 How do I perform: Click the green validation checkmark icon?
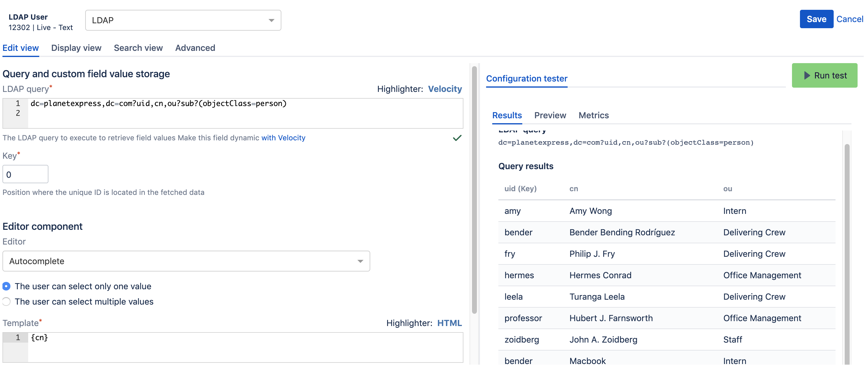point(457,138)
